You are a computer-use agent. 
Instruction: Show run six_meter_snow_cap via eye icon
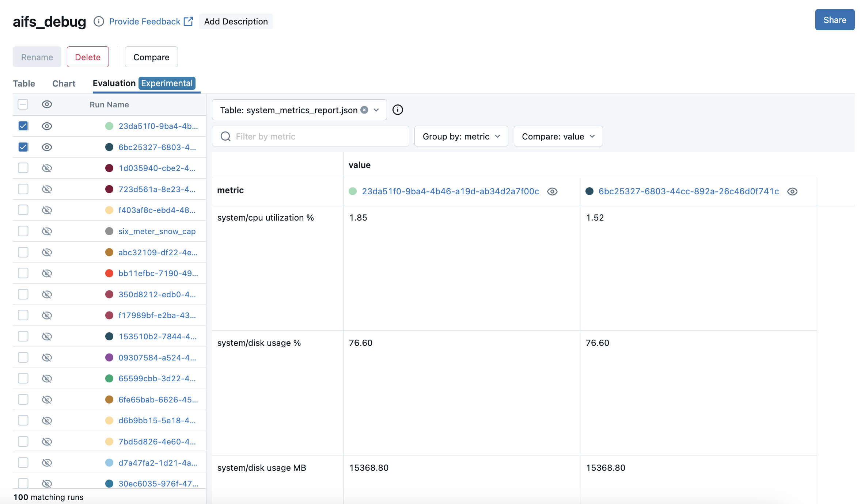coord(47,232)
